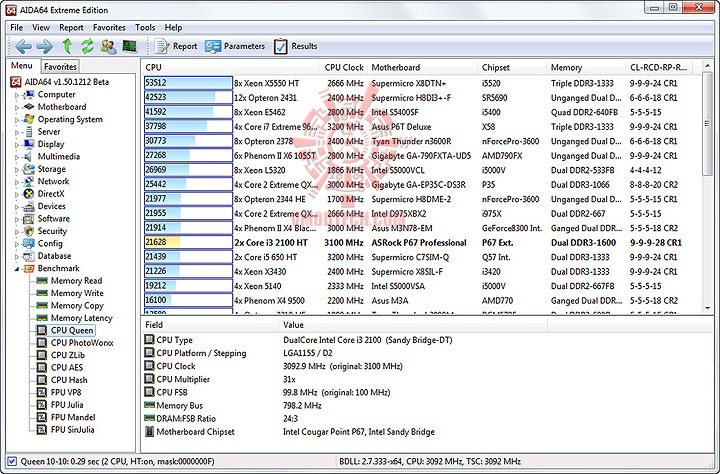
Task: Sort by the Chipset column header
Action: tap(512, 68)
